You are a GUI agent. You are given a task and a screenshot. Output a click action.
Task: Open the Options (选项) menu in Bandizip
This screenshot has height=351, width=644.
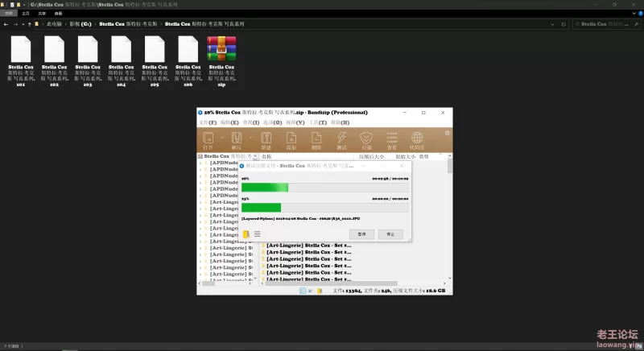point(272,122)
